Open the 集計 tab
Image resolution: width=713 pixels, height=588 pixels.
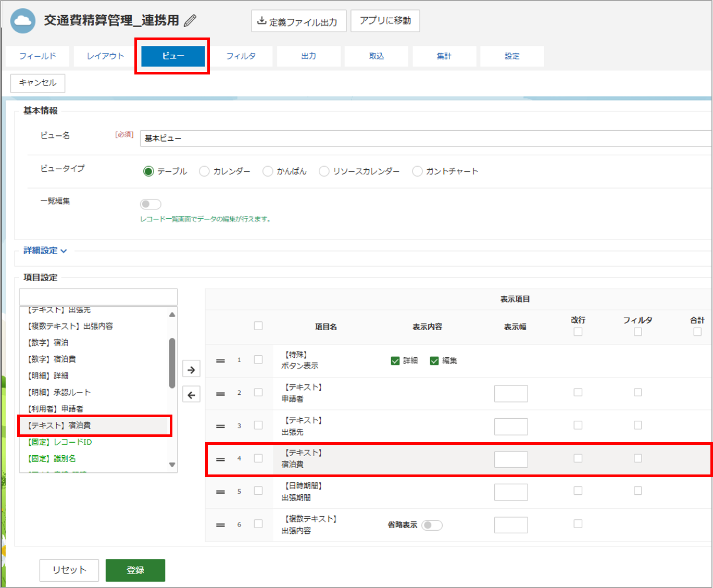click(444, 56)
